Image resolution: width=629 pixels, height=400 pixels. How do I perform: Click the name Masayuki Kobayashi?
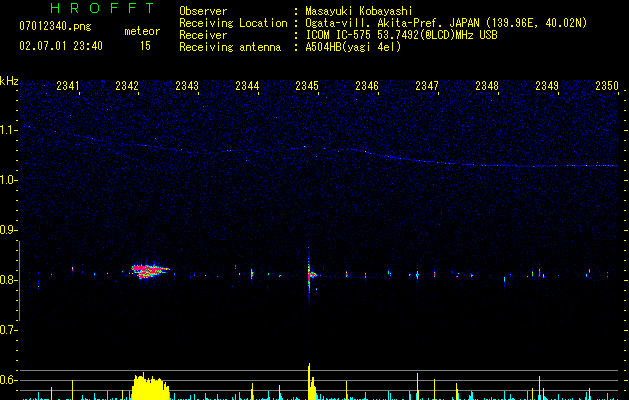click(359, 11)
